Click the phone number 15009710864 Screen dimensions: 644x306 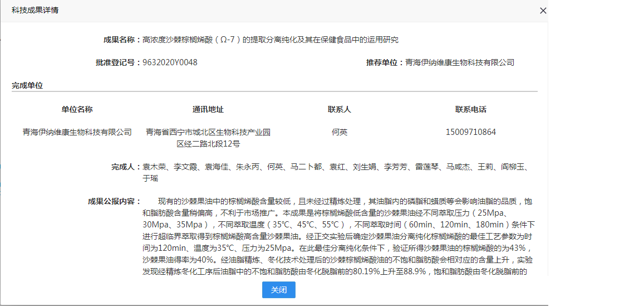[x=470, y=132]
